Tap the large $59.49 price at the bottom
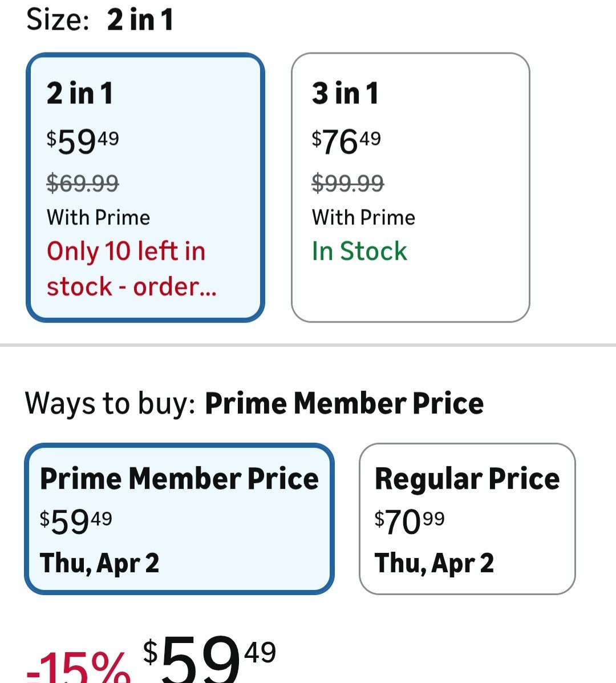This screenshot has width=616, height=683. point(209,659)
